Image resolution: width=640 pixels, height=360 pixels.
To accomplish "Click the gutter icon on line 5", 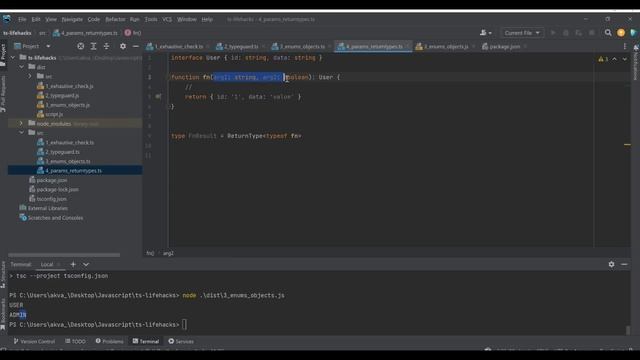I will click(x=158, y=97).
